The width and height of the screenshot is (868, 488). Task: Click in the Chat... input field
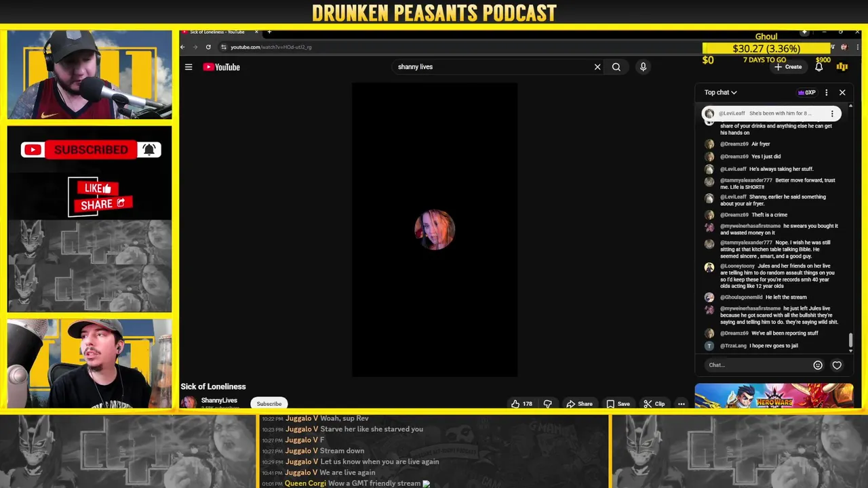756,365
